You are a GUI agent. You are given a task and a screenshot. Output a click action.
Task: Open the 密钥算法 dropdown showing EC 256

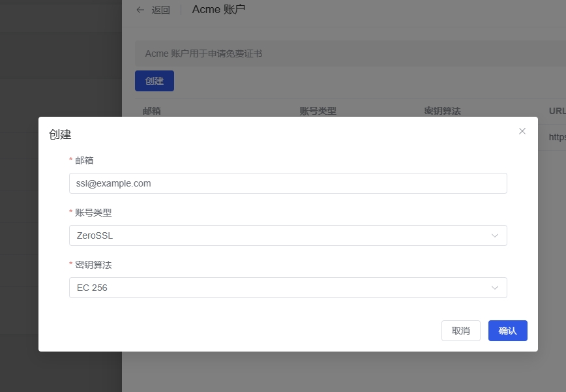[288, 288]
